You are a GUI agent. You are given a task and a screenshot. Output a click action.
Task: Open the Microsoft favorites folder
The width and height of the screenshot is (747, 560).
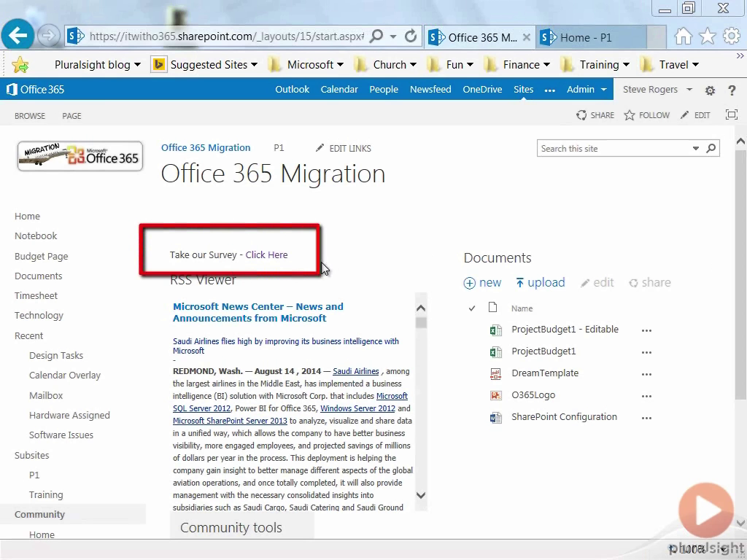(x=306, y=64)
